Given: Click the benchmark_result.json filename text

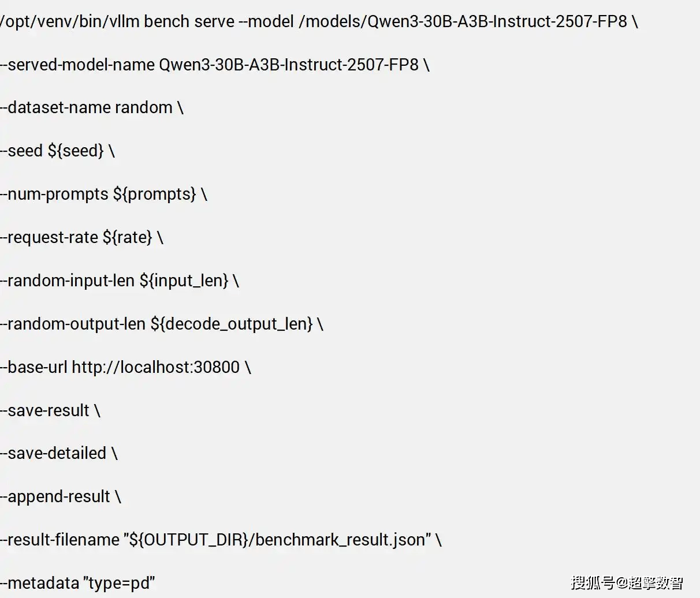Looking at the screenshot, I should (340, 540).
